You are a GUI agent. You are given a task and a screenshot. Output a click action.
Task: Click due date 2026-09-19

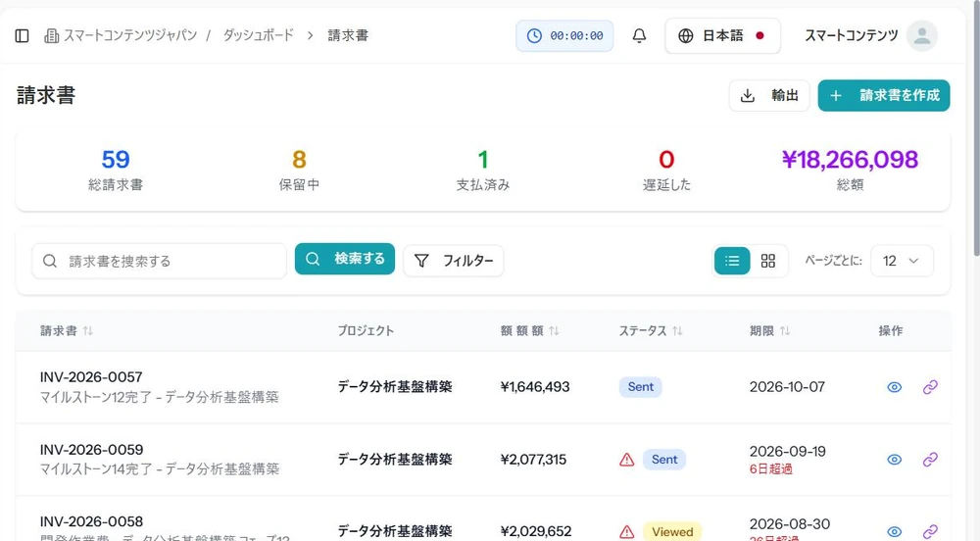pyautogui.click(x=788, y=451)
